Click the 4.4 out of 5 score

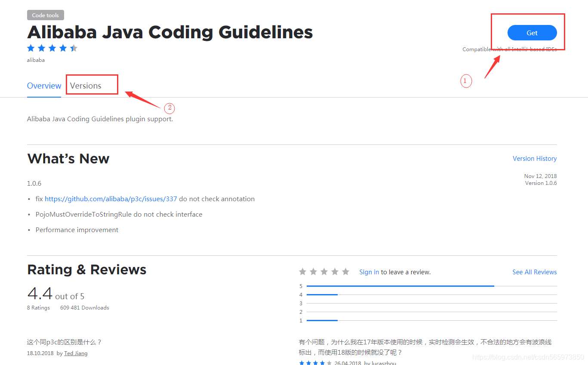coord(56,294)
